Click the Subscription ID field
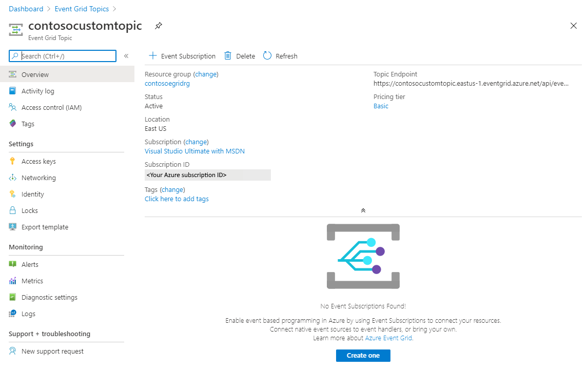588x389 pixels. 208,175
